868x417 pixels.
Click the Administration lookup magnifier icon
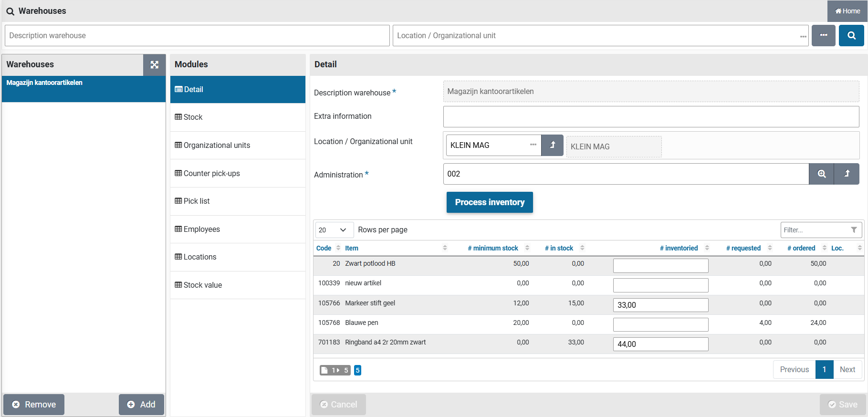click(821, 174)
